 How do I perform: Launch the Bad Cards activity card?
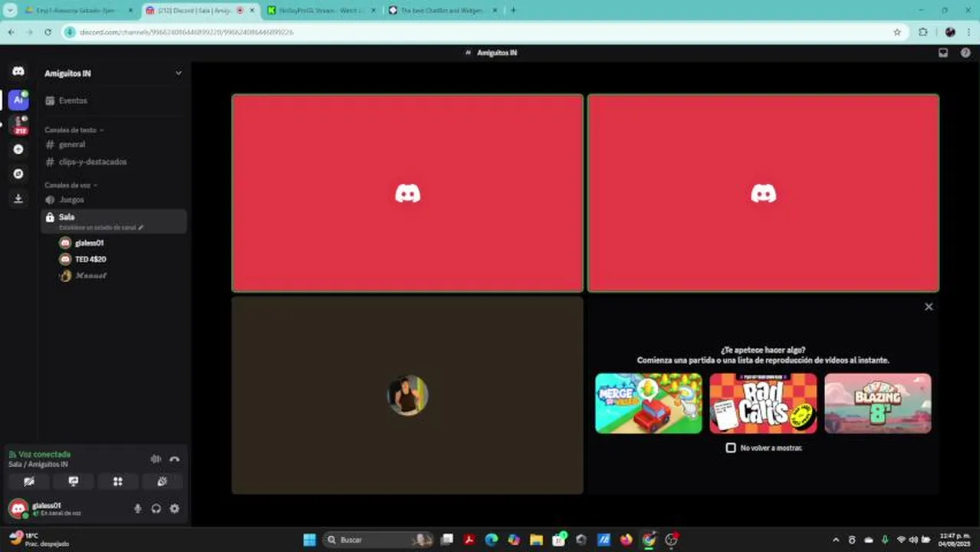point(763,403)
